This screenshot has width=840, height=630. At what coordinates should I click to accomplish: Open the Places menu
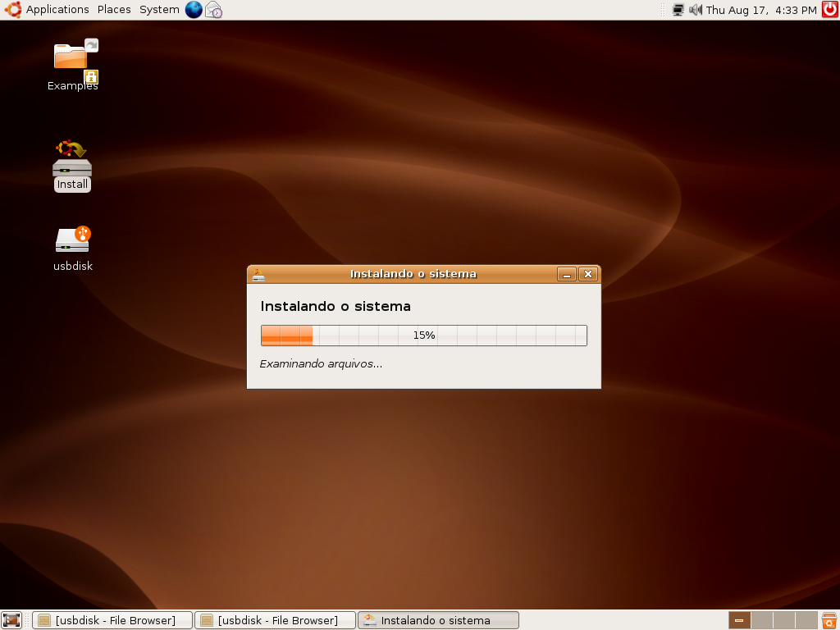pos(114,10)
